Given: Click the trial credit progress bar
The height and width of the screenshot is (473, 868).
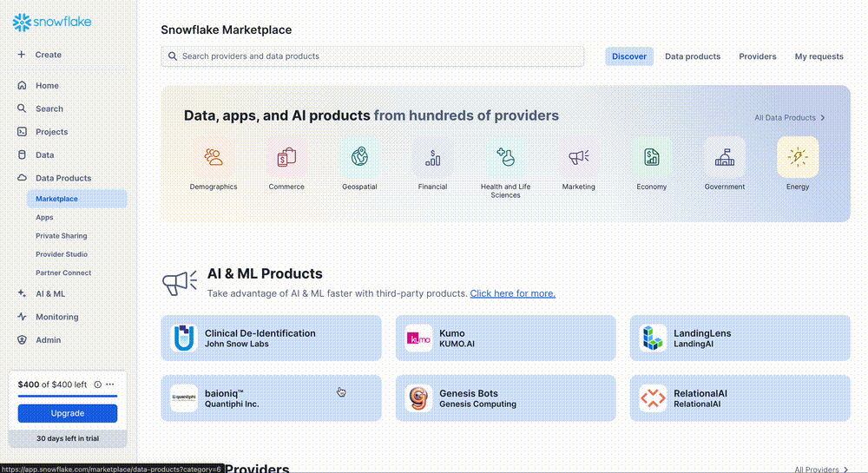Looking at the screenshot, I should click(x=68, y=396).
